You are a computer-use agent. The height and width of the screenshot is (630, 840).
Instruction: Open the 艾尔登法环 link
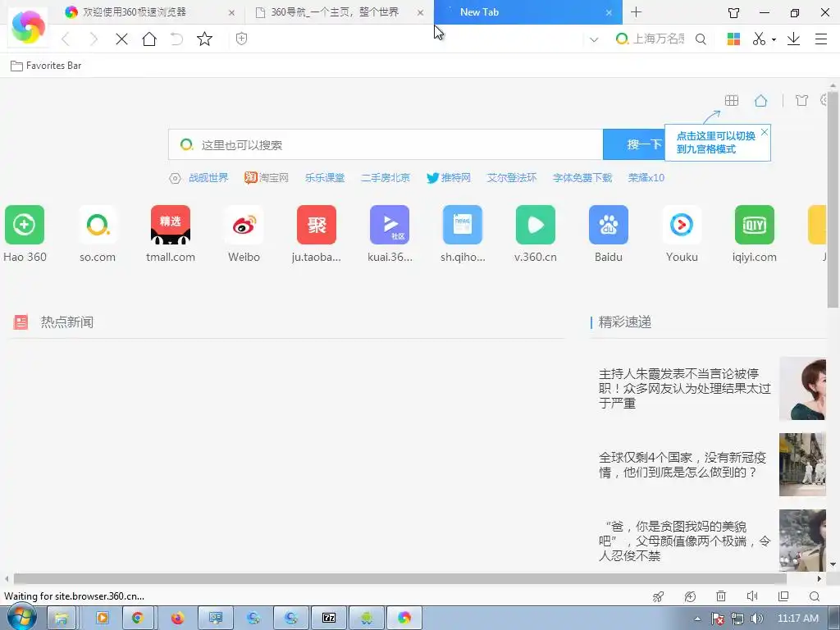512,178
